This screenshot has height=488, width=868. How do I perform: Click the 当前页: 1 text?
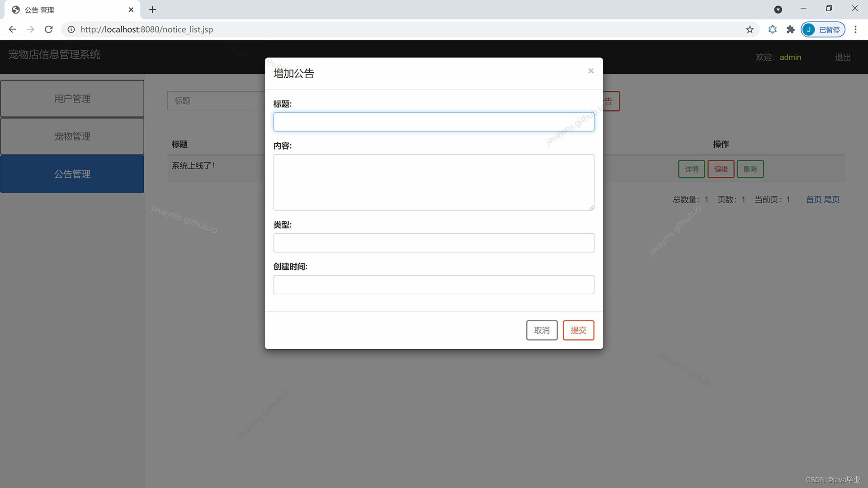click(772, 200)
